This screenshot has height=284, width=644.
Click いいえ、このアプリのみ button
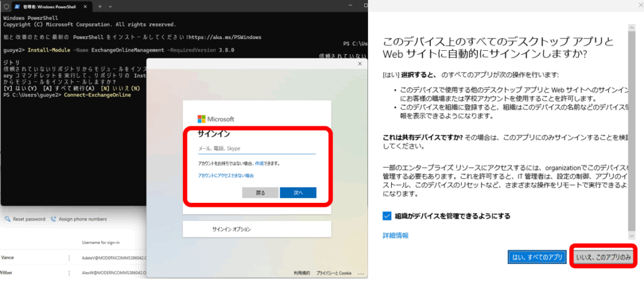click(x=603, y=257)
